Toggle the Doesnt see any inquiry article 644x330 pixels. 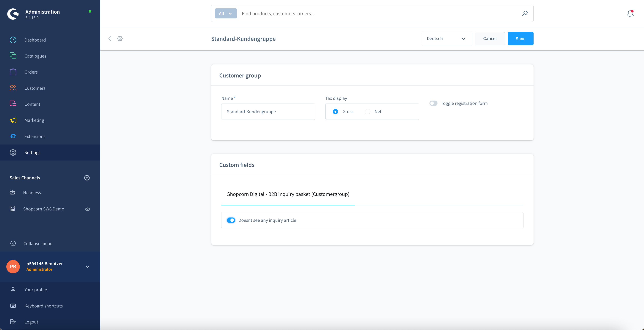pos(231,220)
